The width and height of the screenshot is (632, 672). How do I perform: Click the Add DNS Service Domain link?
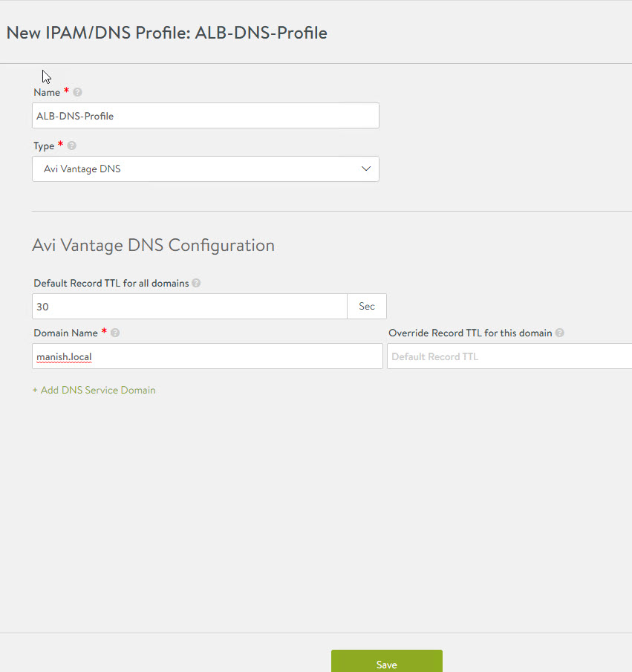click(94, 390)
